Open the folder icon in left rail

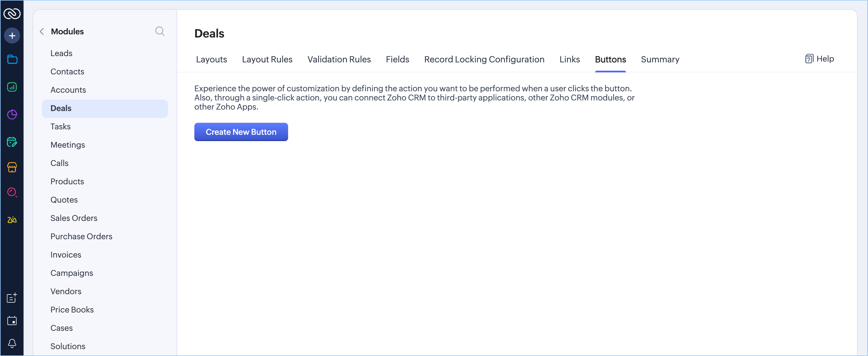coord(12,60)
